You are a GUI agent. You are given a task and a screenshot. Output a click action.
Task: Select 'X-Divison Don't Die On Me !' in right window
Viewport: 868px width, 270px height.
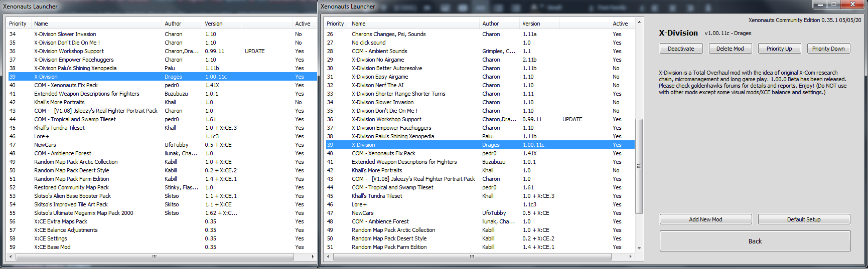(x=480, y=111)
